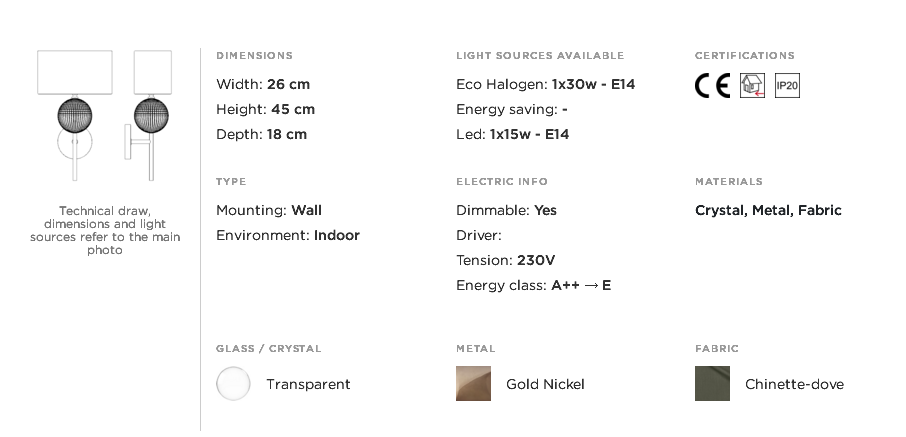Open the front view technical drawing
Image resolution: width=906 pixels, height=437 pixels.
[x=75, y=116]
